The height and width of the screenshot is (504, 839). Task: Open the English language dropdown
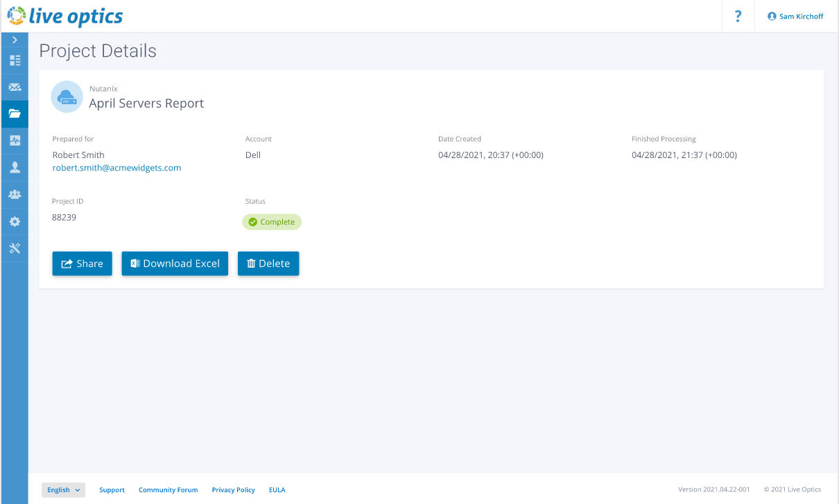coord(63,489)
